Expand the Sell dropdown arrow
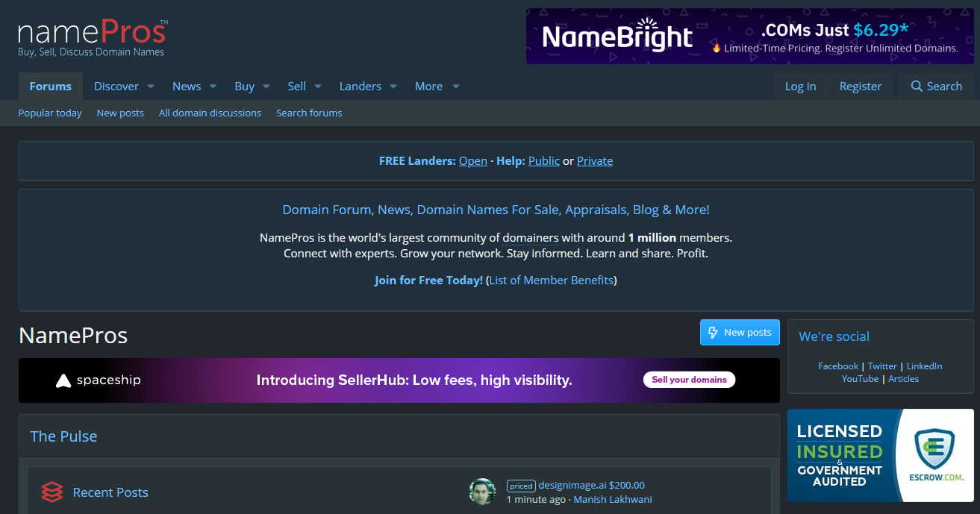Image resolution: width=980 pixels, height=514 pixels. 318,87
